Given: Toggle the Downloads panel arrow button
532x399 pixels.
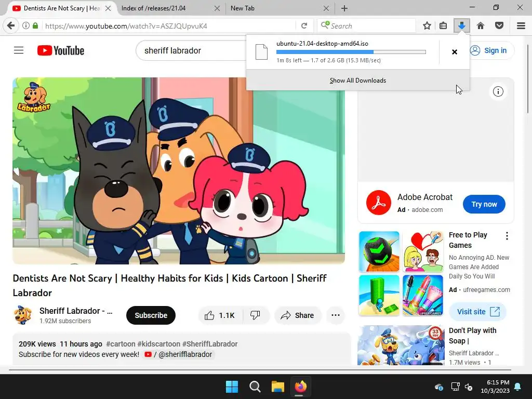Looking at the screenshot, I should pyautogui.click(x=462, y=26).
